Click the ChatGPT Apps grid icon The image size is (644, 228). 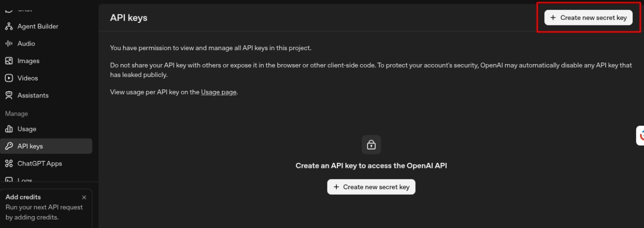pyautogui.click(x=8, y=163)
